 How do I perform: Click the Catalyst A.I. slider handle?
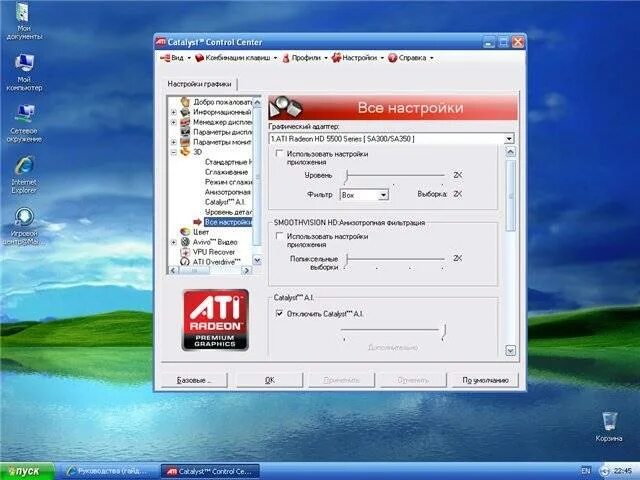444,331
